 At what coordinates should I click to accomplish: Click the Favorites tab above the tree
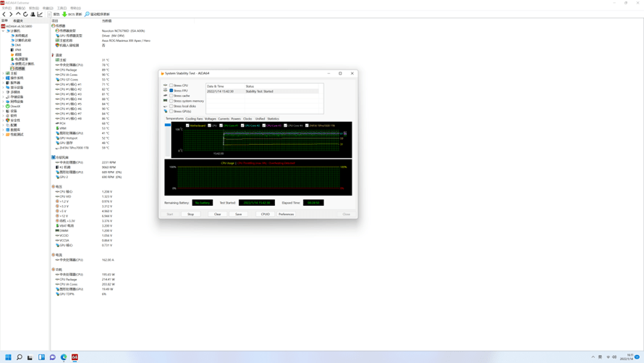[18, 20]
